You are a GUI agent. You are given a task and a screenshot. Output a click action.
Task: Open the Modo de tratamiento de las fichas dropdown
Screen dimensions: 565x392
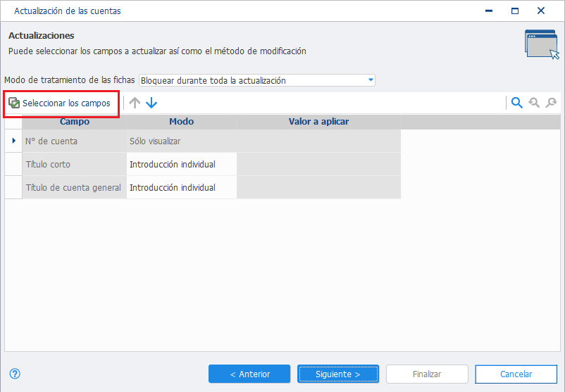pyautogui.click(x=257, y=80)
